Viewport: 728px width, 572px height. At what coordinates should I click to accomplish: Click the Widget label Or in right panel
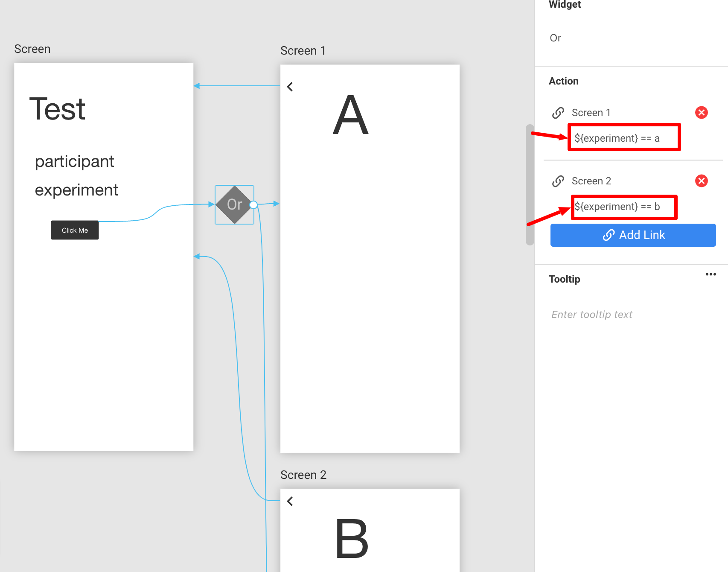pyautogui.click(x=555, y=38)
